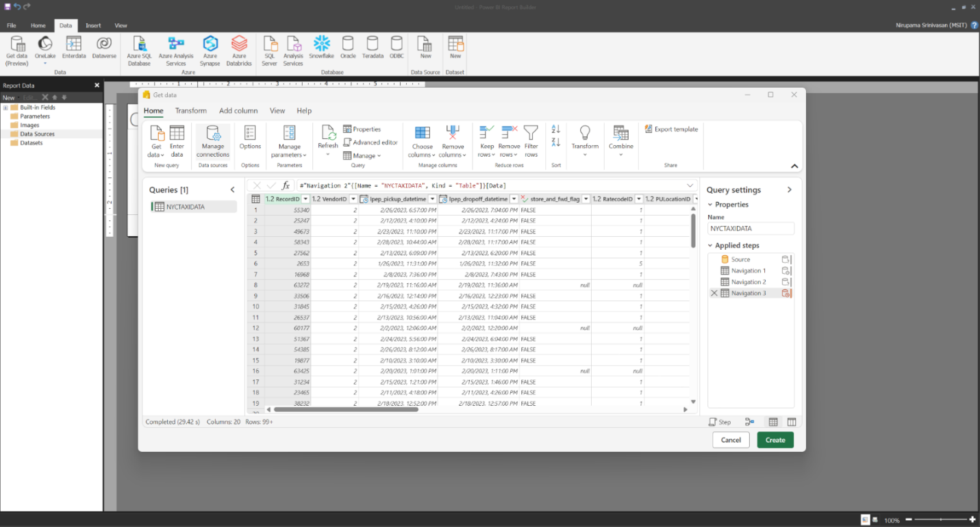Screen dimensions: 980x527
Task: Collapse the Get data ribbon
Action: coord(794,166)
